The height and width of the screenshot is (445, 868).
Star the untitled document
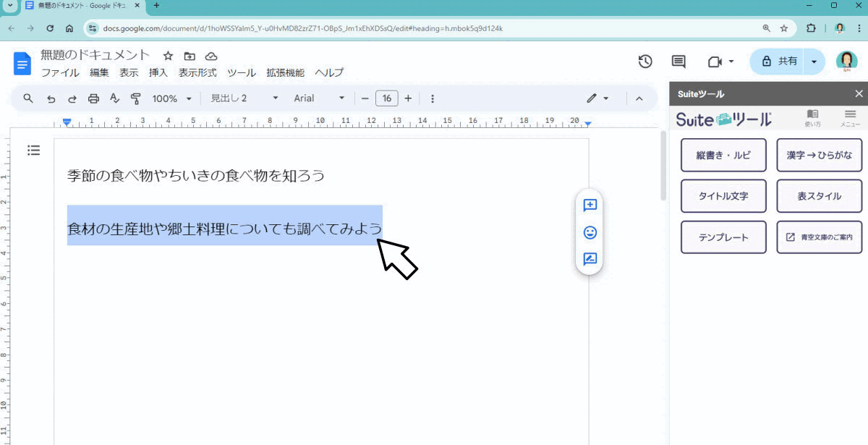[x=168, y=56]
